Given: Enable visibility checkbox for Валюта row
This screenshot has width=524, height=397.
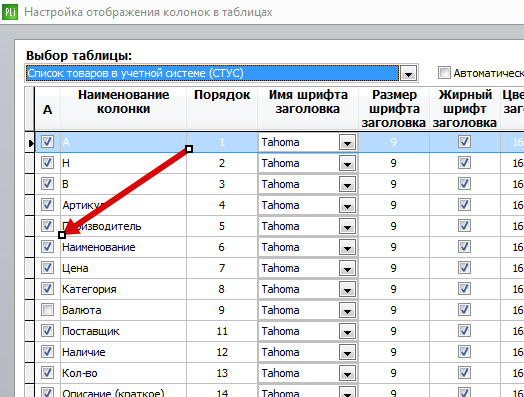Looking at the screenshot, I should coord(47,310).
